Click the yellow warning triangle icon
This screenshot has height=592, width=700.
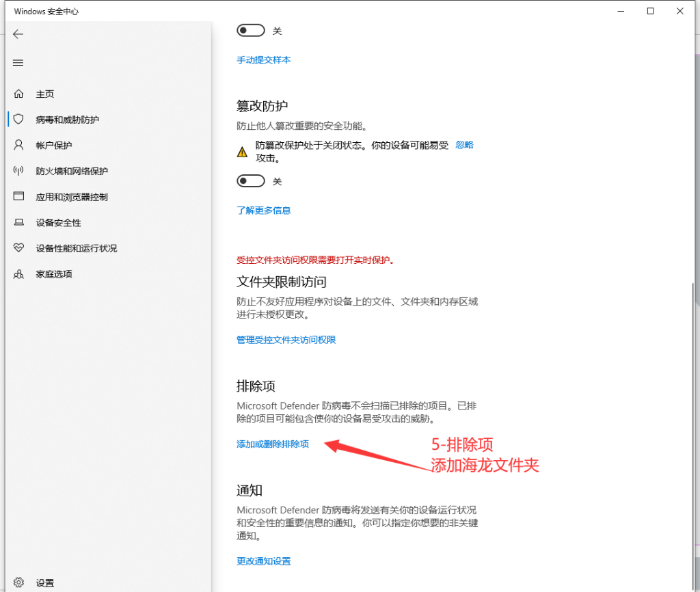point(242,152)
